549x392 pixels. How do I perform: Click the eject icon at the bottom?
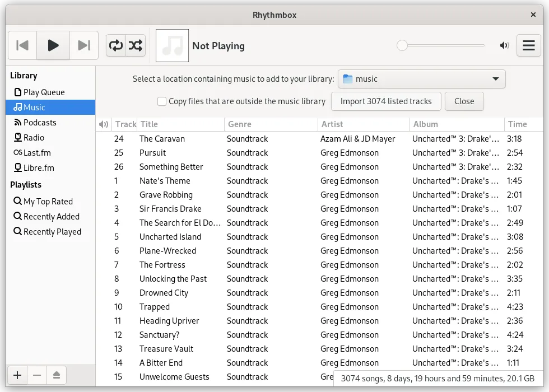57,375
